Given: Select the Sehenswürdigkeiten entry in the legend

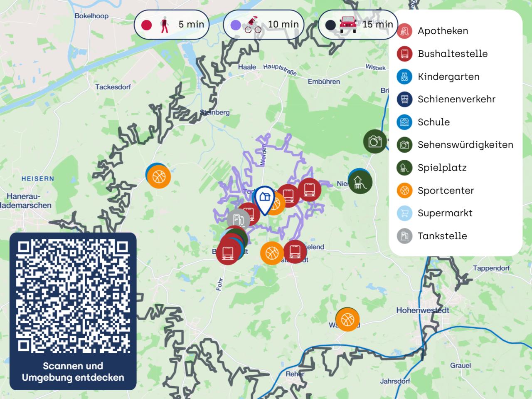Looking at the screenshot, I should 465,145.
